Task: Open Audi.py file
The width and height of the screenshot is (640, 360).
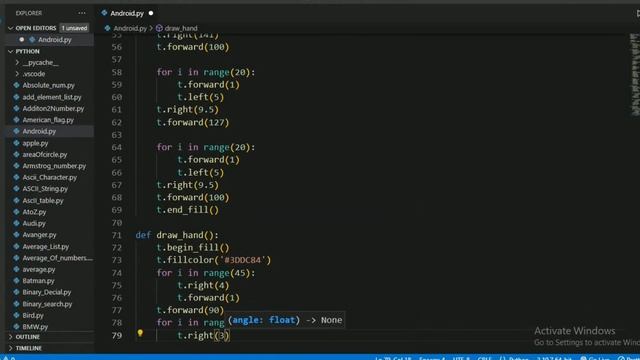Action: click(34, 224)
